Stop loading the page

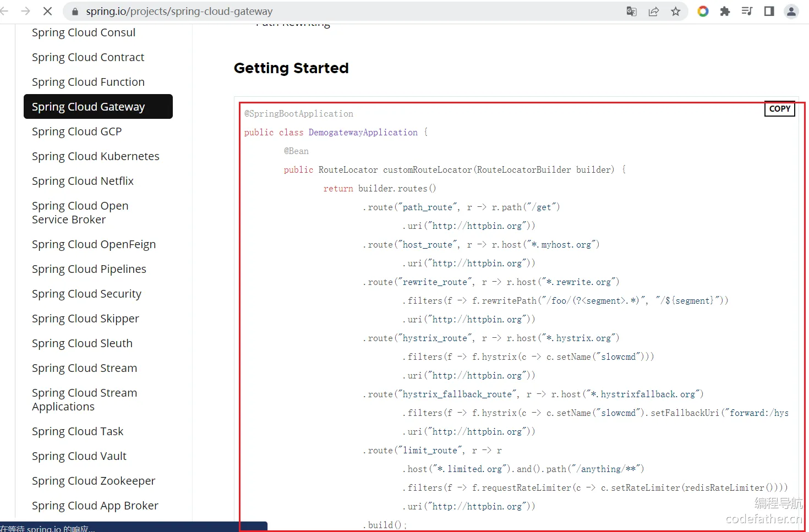click(x=47, y=11)
